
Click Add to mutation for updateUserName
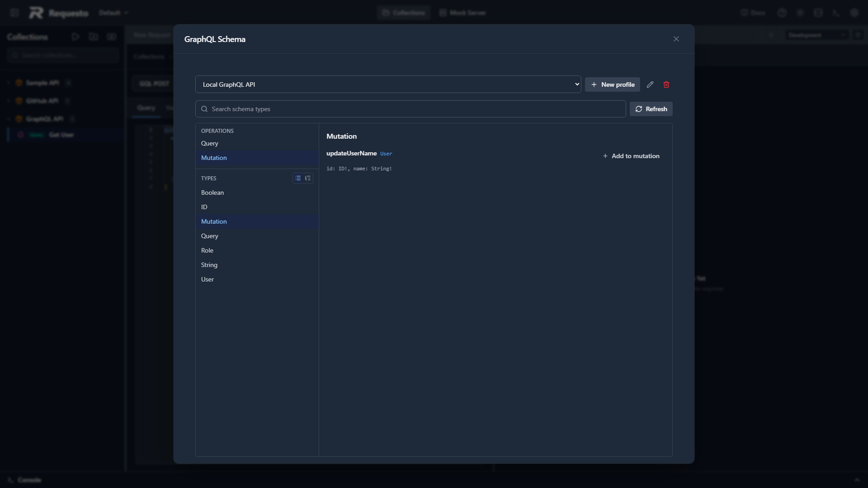631,156
